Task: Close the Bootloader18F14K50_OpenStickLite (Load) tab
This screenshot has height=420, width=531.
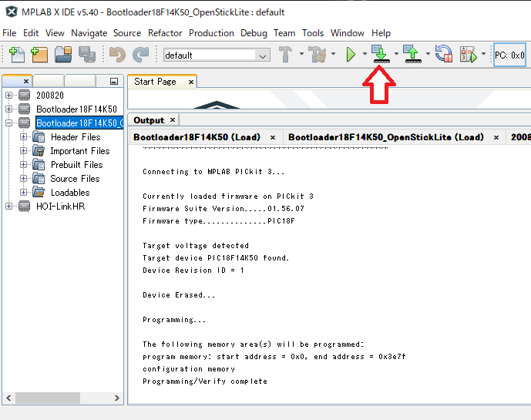Action: pyautogui.click(x=496, y=137)
